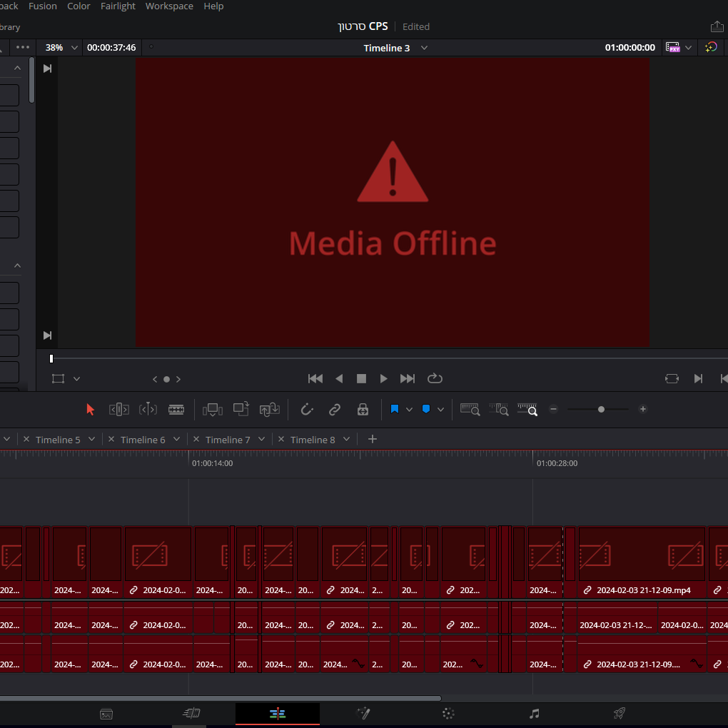
Task: Open the Workspace menu
Action: tap(169, 6)
